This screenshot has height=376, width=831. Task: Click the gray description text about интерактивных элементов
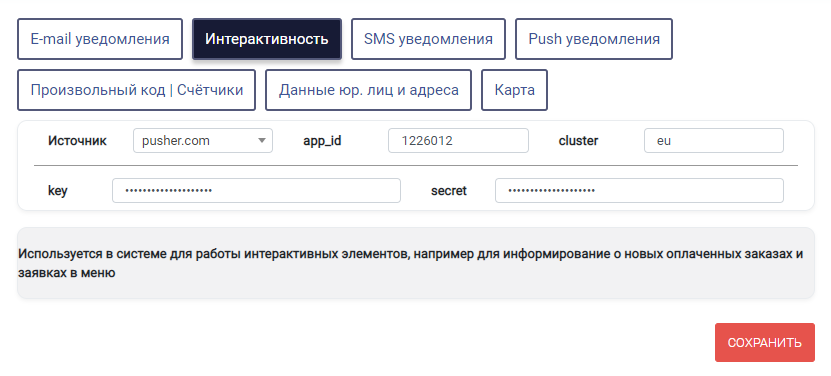411,263
